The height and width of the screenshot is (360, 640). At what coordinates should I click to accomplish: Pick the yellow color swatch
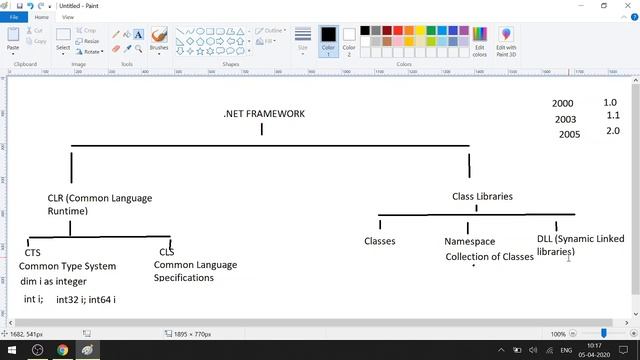(420, 31)
